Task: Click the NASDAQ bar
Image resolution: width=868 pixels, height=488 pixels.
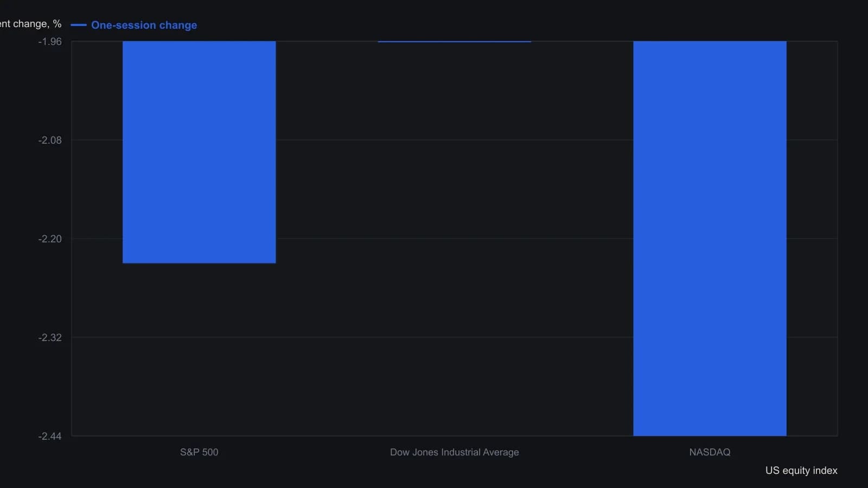Action: [710, 239]
